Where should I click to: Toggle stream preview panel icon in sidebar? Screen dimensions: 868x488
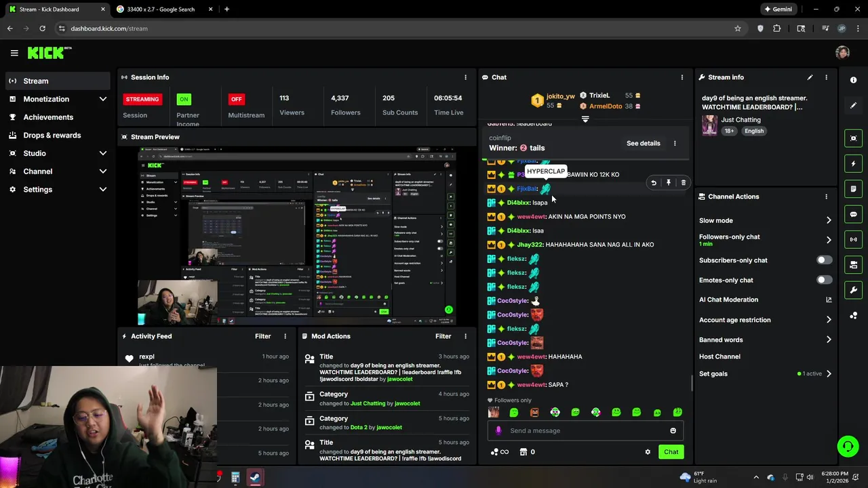853,138
